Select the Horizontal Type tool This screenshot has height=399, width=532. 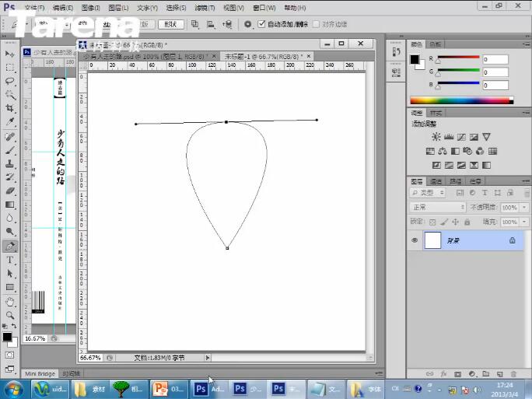pos(10,261)
